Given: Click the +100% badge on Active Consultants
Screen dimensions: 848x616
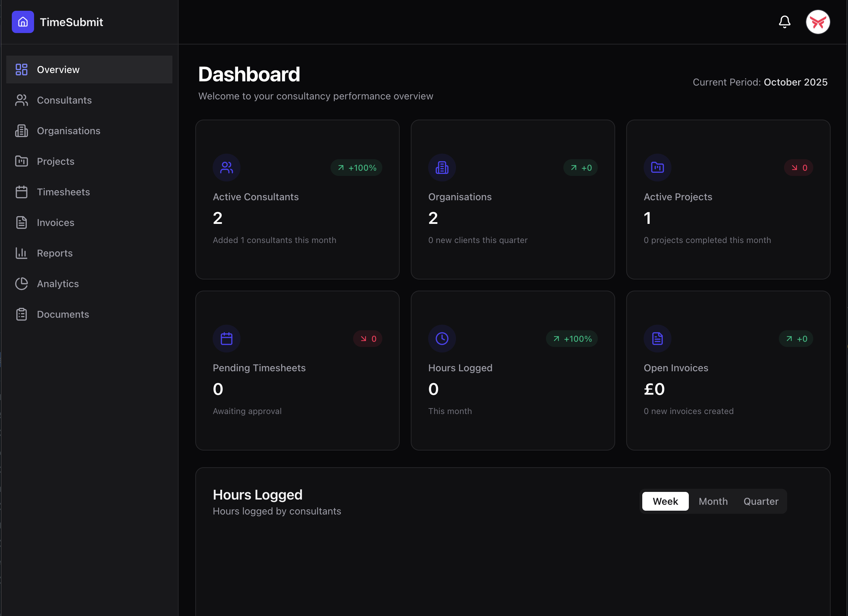Looking at the screenshot, I should click(x=356, y=168).
